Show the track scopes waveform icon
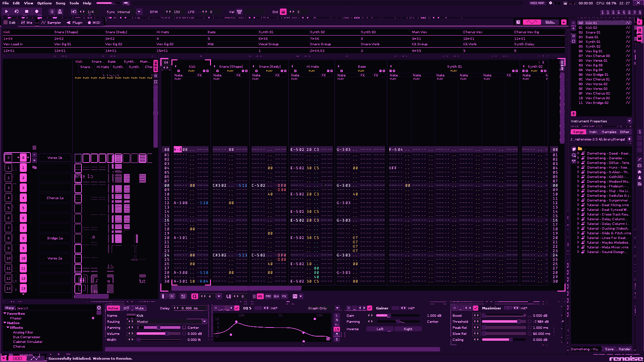Image resolution: width=644 pixels, height=362 pixels. pos(532,22)
